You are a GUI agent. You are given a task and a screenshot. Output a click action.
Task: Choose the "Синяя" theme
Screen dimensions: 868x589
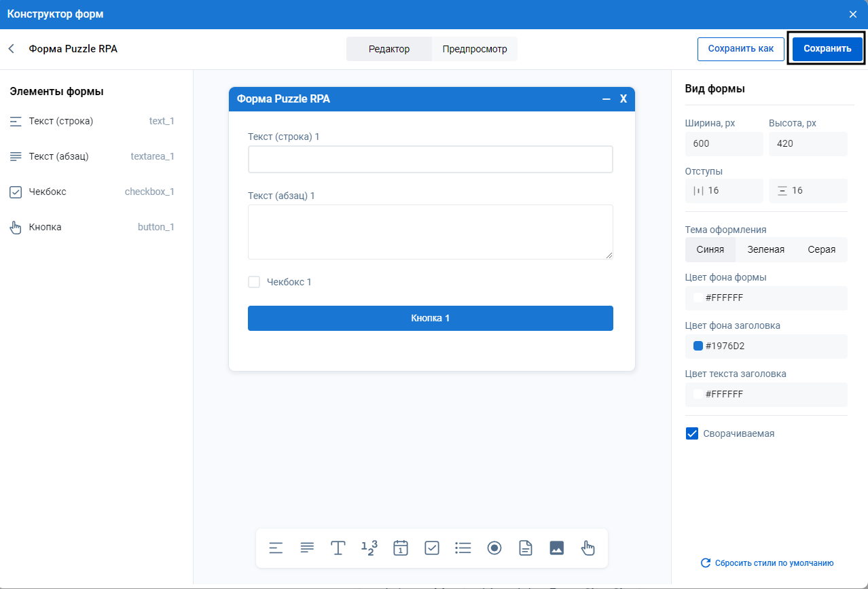[710, 249]
